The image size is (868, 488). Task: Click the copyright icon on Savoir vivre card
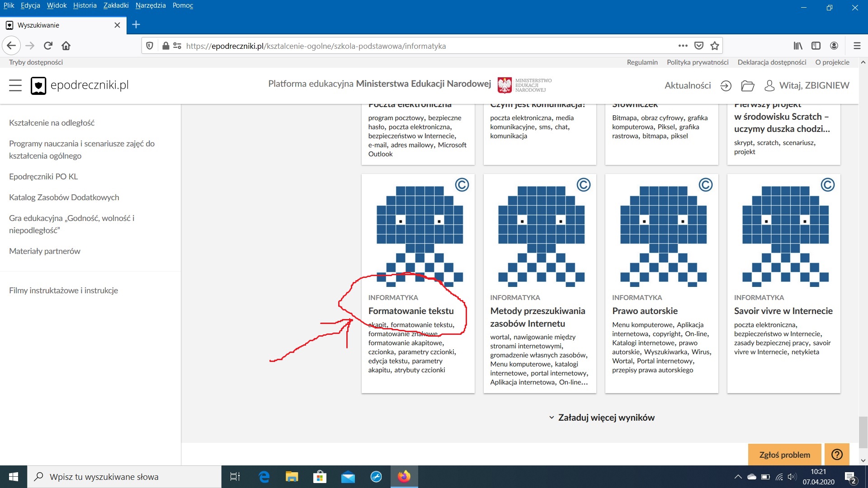[x=828, y=185]
